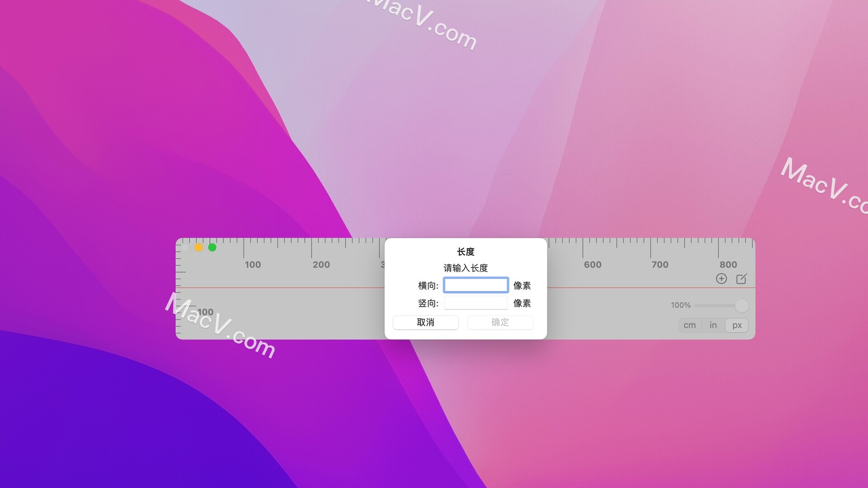The image size is (868, 488).
Task: Click the 请输入长度 prompt text
Action: coord(466,268)
